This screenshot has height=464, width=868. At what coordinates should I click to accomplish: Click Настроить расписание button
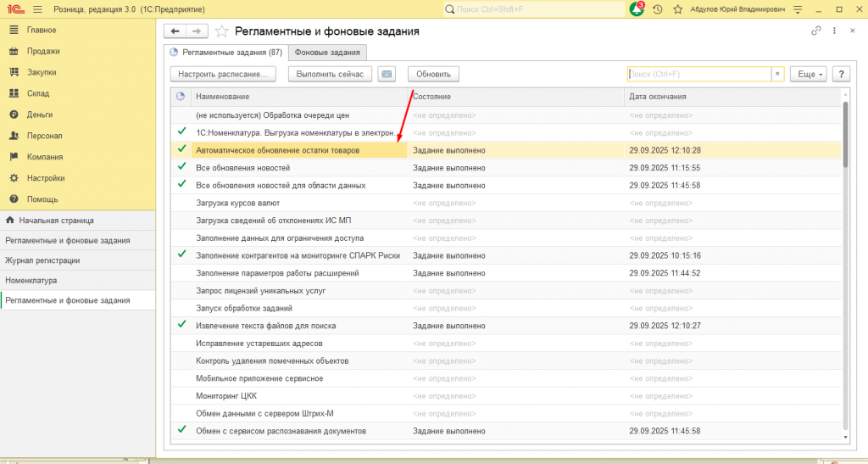point(223,74)
